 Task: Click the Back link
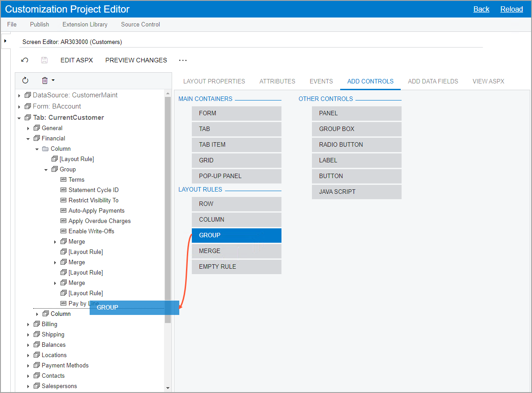click(481, 9)
